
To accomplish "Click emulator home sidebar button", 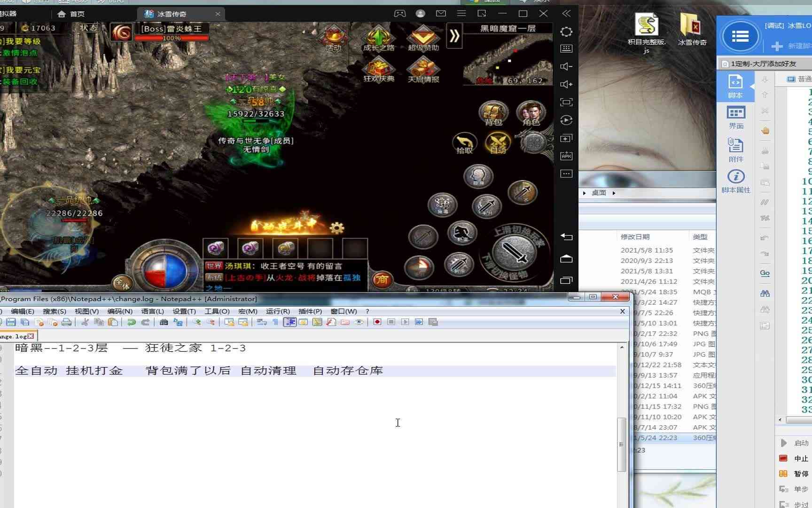I will [566, 259].
